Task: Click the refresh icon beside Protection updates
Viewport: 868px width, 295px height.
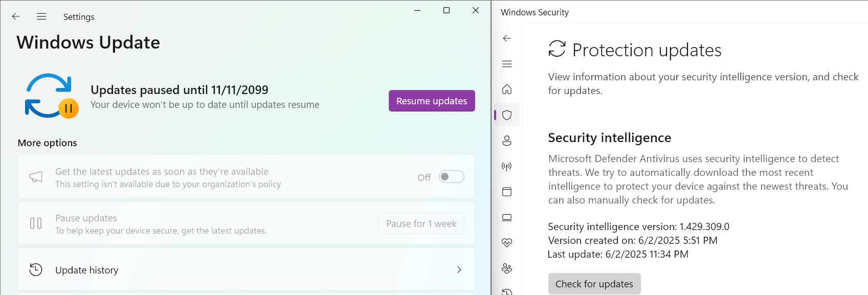Action: [557, 49]
